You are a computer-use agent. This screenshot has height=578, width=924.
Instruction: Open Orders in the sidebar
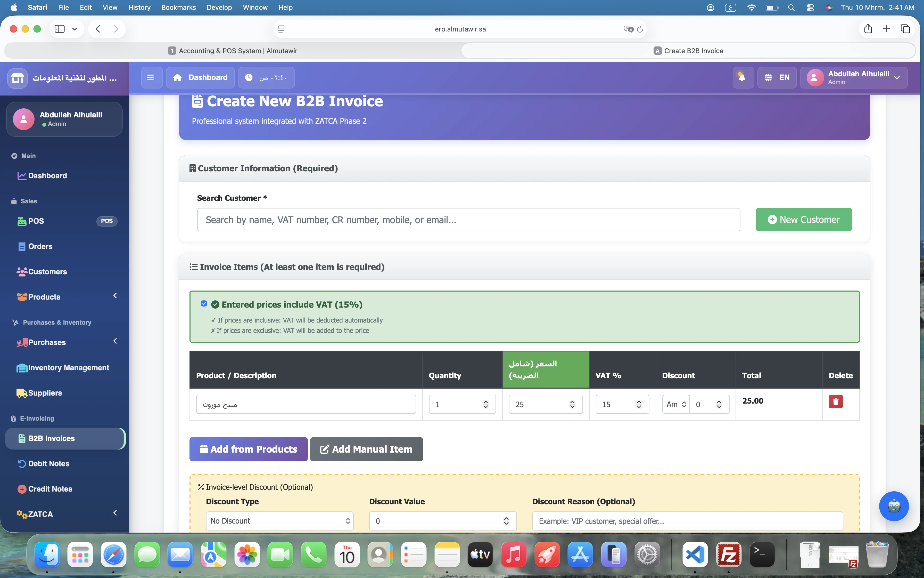pos(65,247)
